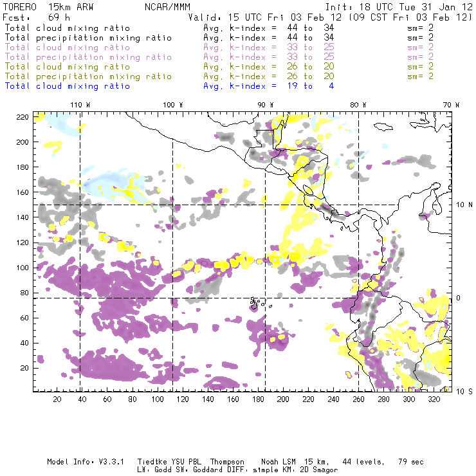Screen dimensions: 476x476
Task: Select the '70 W' longitude label
Action: (451, 105)
